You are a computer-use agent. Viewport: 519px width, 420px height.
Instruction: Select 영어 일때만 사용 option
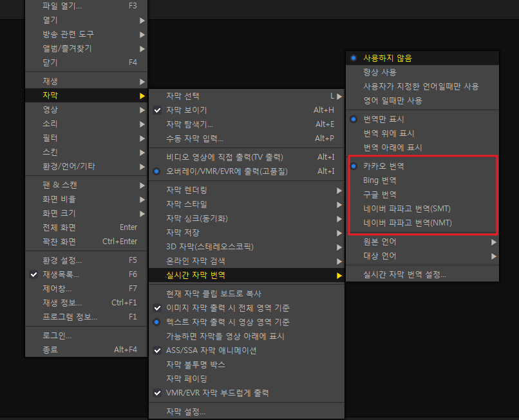(422, 100)
